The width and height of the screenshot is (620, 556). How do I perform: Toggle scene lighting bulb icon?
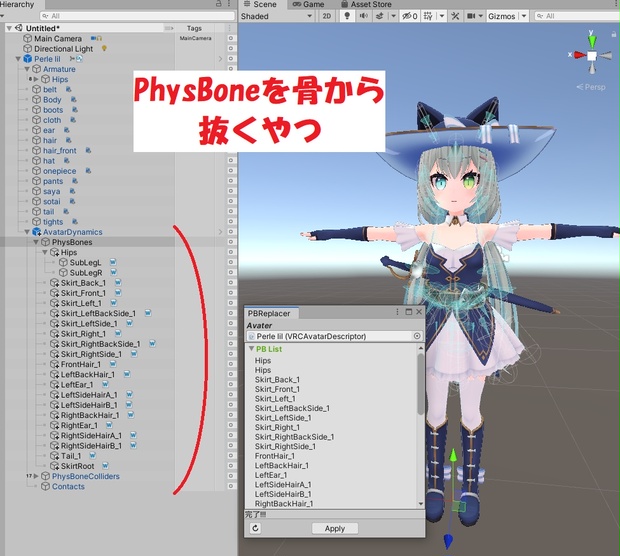(x=347, y=16)
